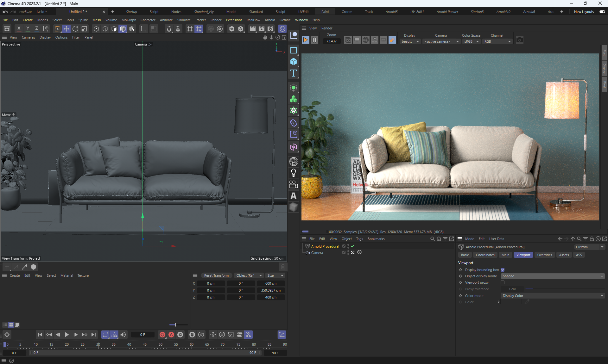Screen dimensions: 608x364
Task: Open the Display beauty AOV dropdown
Action: [x=410, y=41]
